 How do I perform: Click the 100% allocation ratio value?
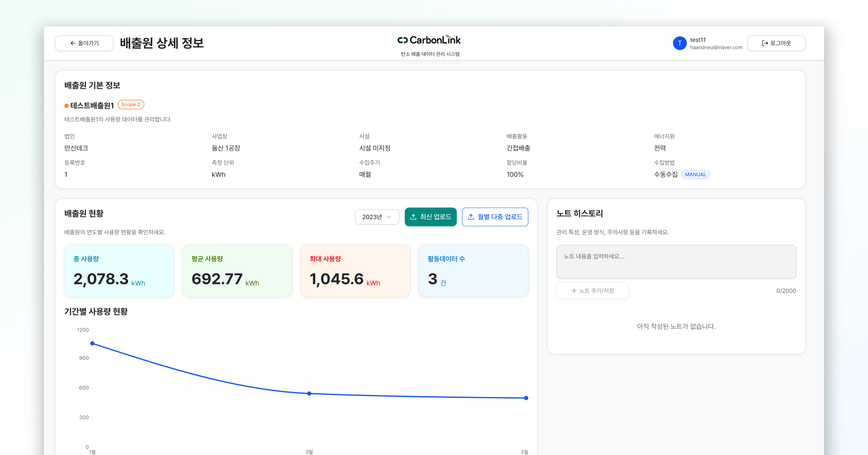point(515,174)
